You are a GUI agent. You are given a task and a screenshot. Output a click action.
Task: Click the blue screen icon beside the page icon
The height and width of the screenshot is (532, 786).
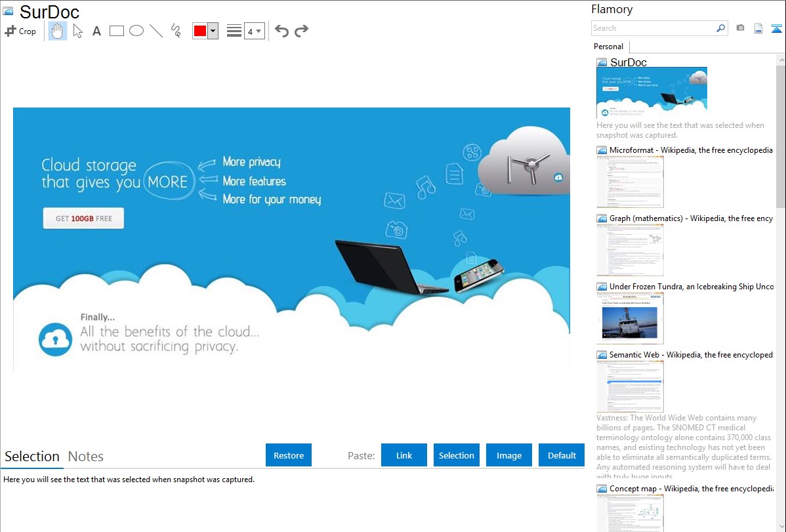tap(776, 28)
